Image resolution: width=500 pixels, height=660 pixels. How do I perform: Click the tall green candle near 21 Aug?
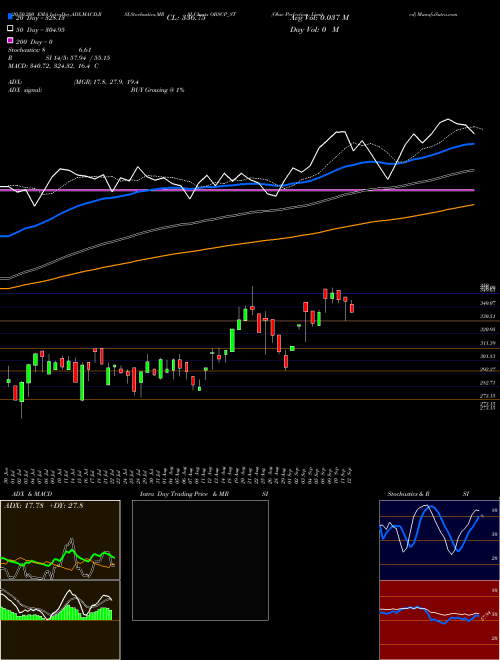pyautogui.click(x=232, y=340)
